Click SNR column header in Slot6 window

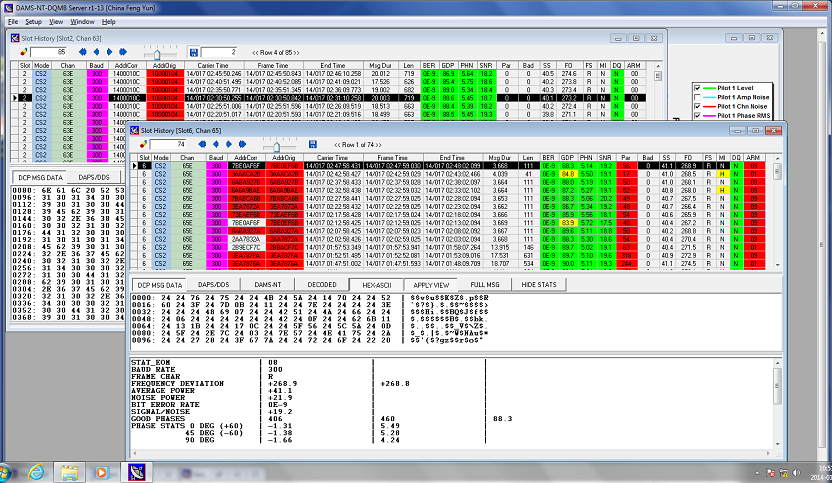coord(605,158)
